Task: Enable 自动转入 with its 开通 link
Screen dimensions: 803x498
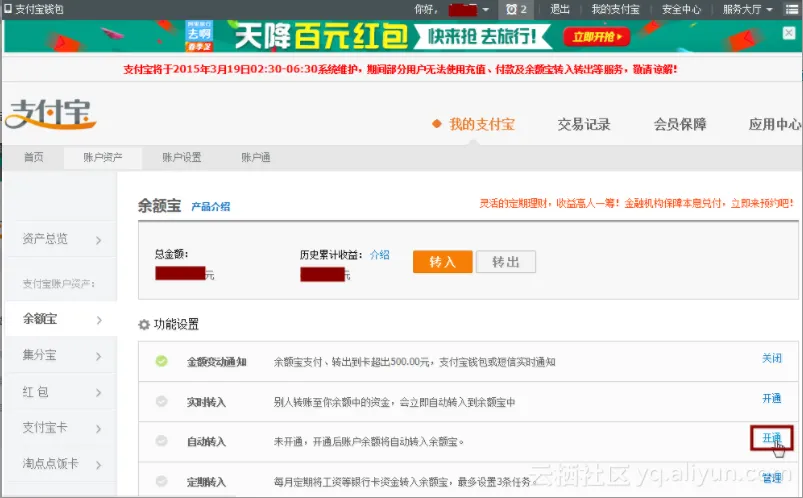Action: point(771,438)
